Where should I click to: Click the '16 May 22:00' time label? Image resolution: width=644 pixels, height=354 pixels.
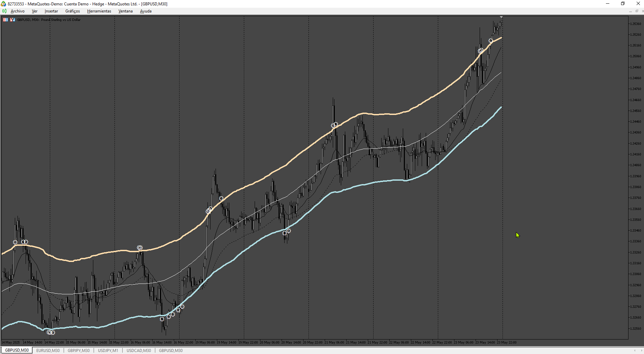pyautogui.click(x=183, y=343)
